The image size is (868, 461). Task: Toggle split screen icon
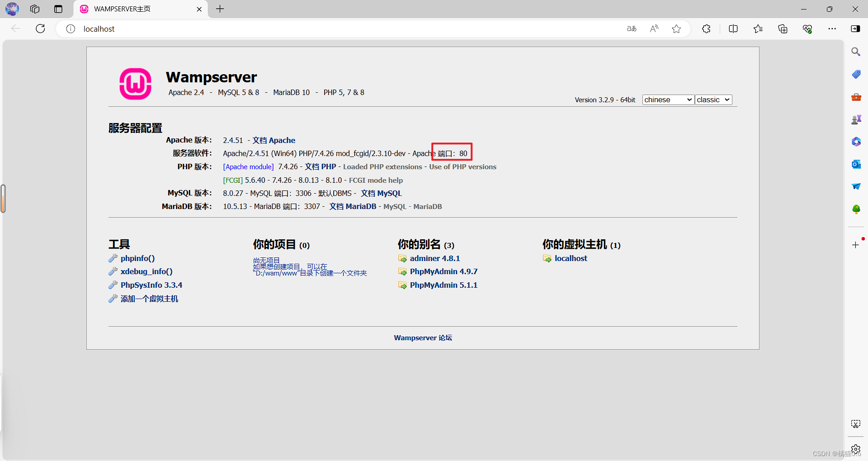tap(733, 29)
